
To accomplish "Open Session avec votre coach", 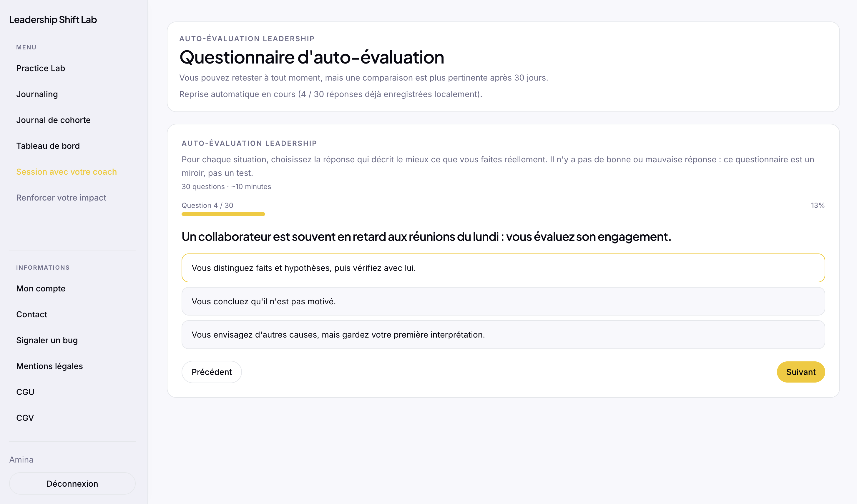I will pyautogui.click(x=66, y=172).
